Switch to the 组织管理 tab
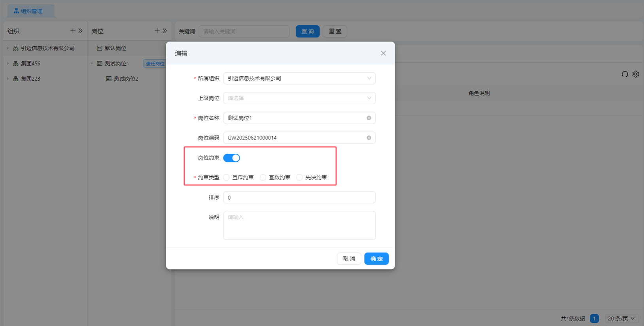This screenshot has width=644, height=326. click(31, 11)
